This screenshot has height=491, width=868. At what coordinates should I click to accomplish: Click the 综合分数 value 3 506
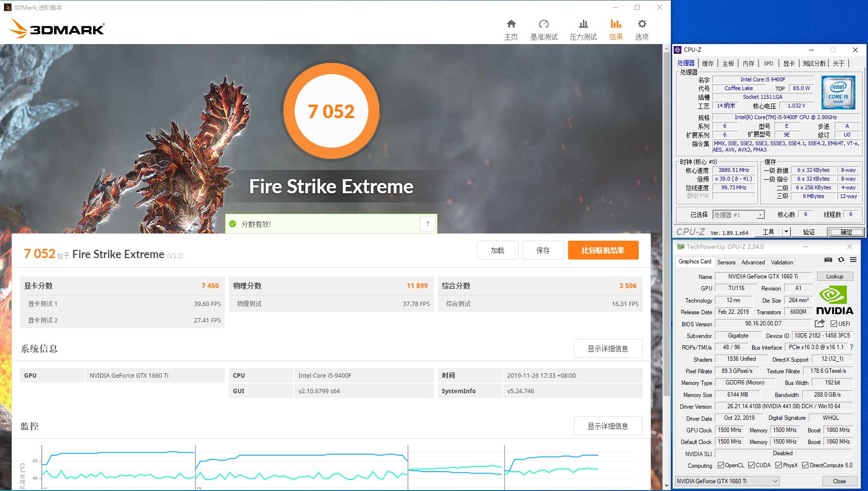[628, 286]
